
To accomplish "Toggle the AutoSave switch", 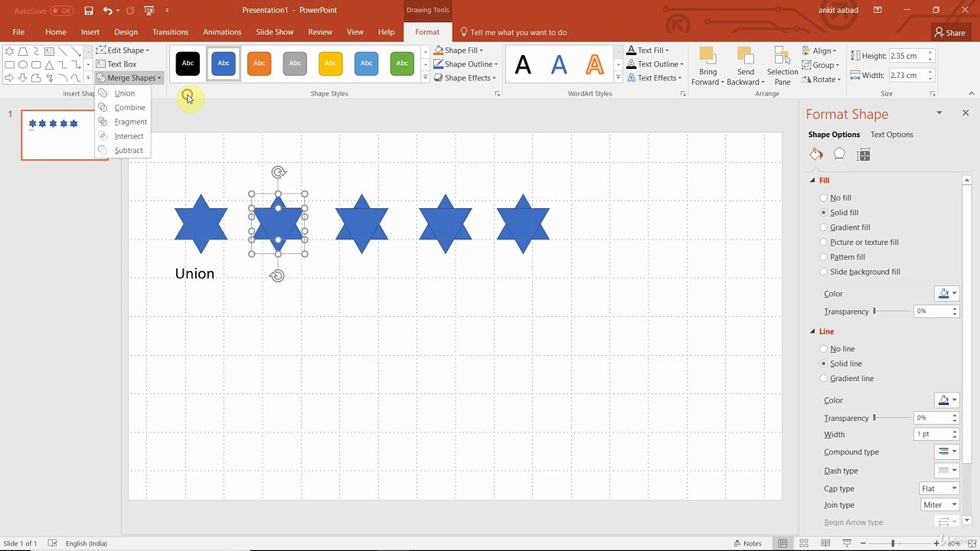I will pos(62,11).
